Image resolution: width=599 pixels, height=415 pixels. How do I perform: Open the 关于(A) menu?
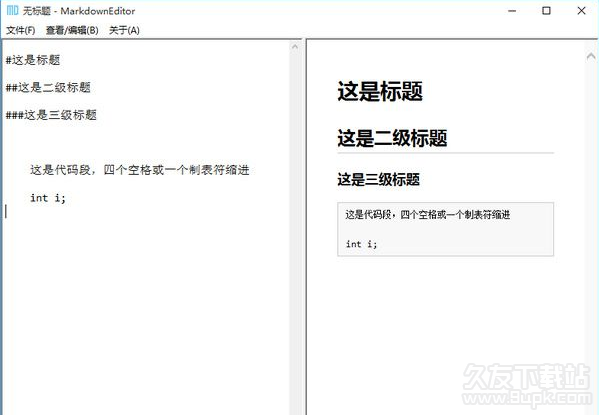124,30
